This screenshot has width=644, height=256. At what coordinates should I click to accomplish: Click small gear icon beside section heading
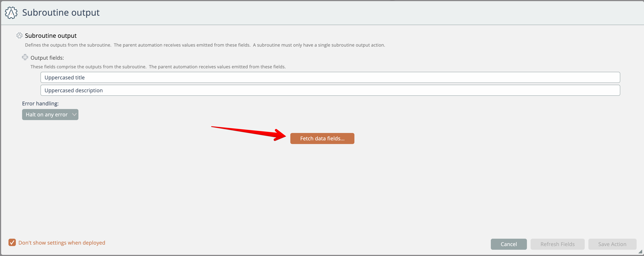[20, 36]
